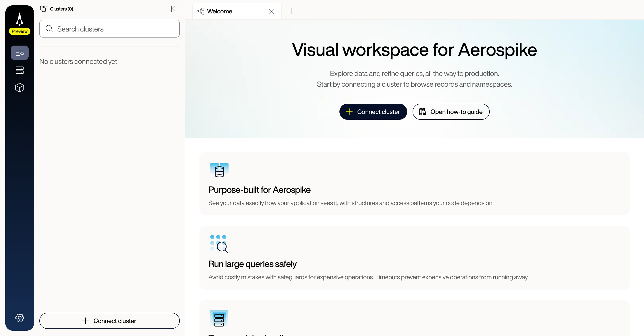Open the how-to guide

click(x=451, y=112)
